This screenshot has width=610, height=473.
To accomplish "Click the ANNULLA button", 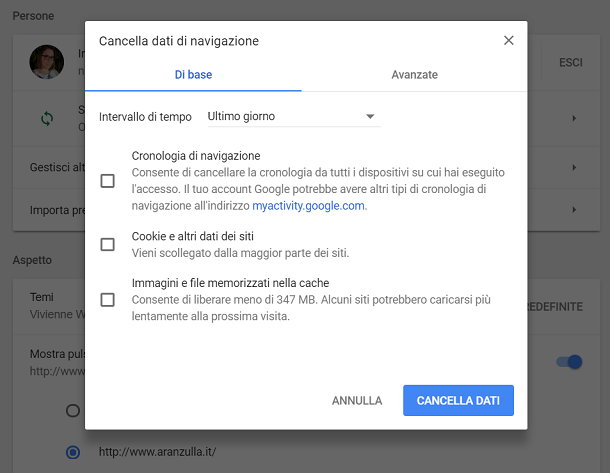I will point(357,401).
